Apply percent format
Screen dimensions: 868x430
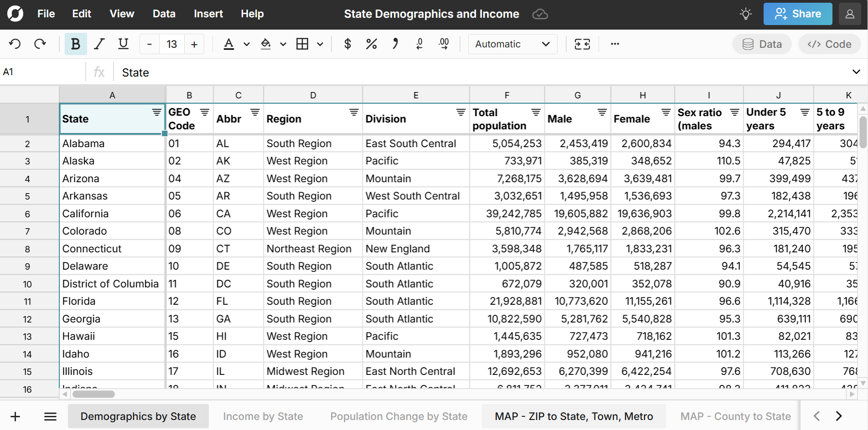click(371, 44)
